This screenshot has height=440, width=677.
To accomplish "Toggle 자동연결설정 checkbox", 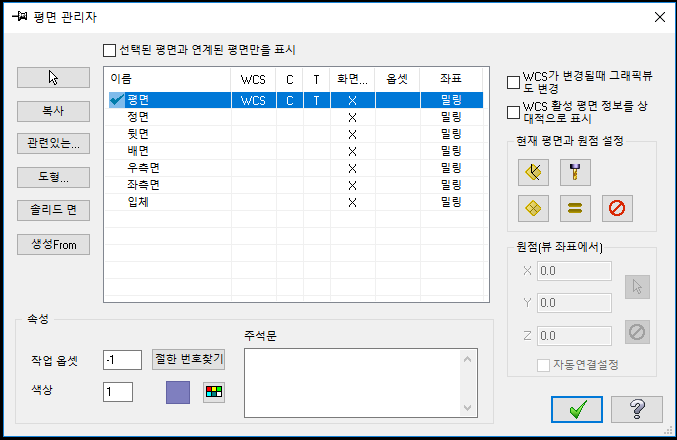I will point(543,365).
